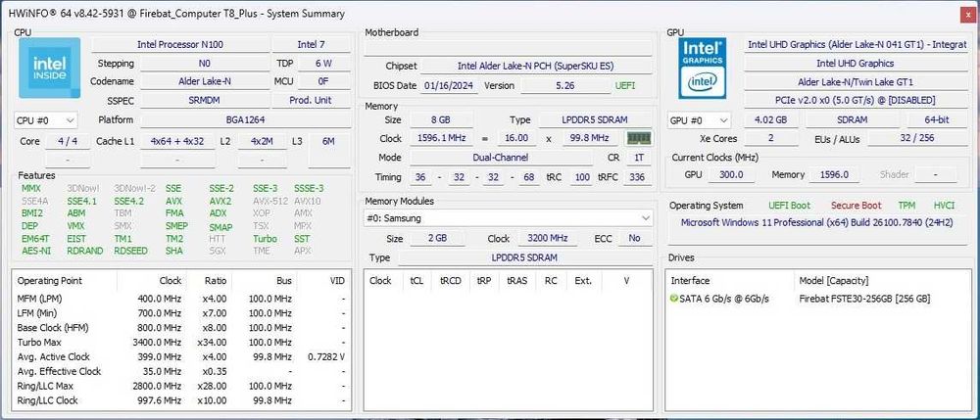Image resolution: width=980 pixels, height=420 pixels.
Task: Click the 4.02 GB GPU memory field
Action: click(770, 120)
